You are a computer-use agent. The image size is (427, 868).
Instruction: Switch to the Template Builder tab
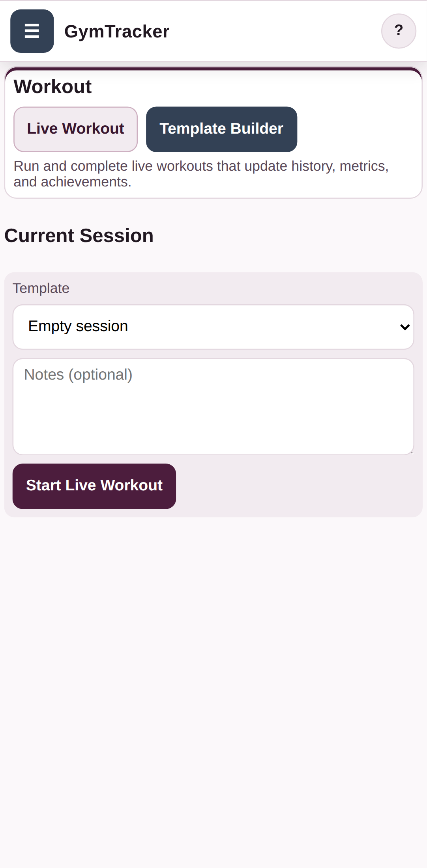click(221, 129)
